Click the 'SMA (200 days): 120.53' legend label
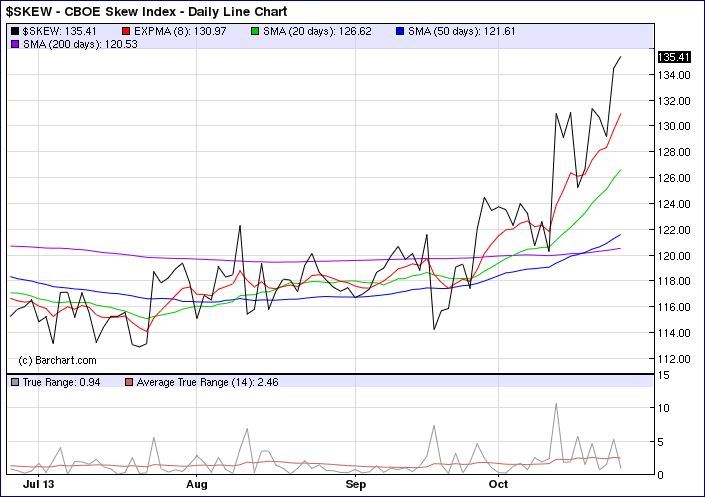The height and width of the screenshot is (497, 705). tap(80, 44)
